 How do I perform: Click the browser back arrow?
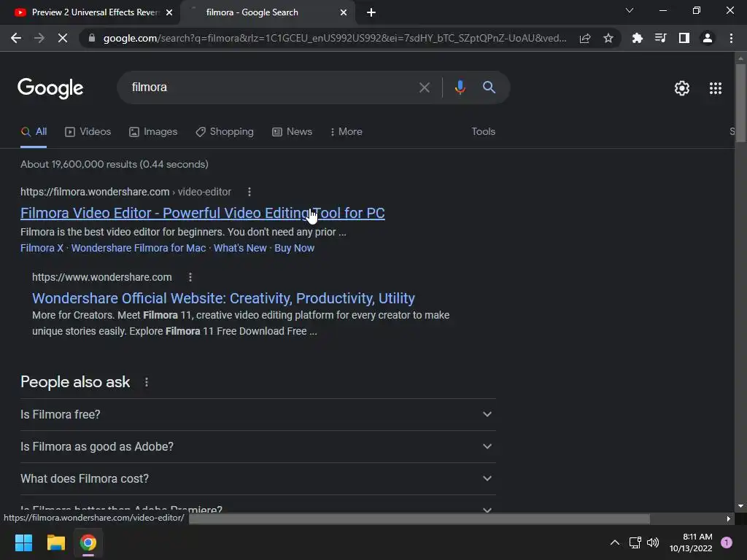pos(16,38)
